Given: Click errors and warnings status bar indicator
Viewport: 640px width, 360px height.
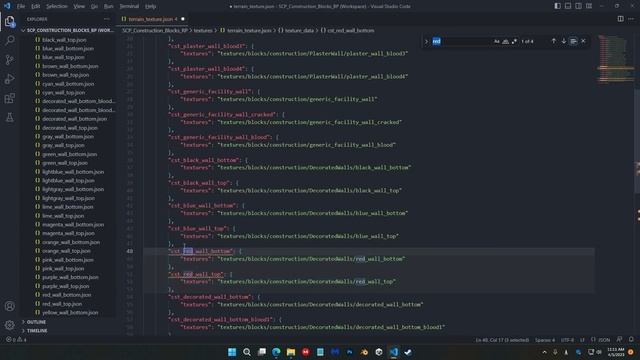Looking at the screenshot, I should (x=16, y=340).
